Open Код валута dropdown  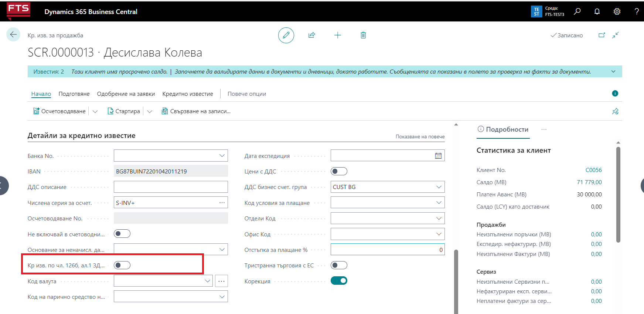coord(208,281)
